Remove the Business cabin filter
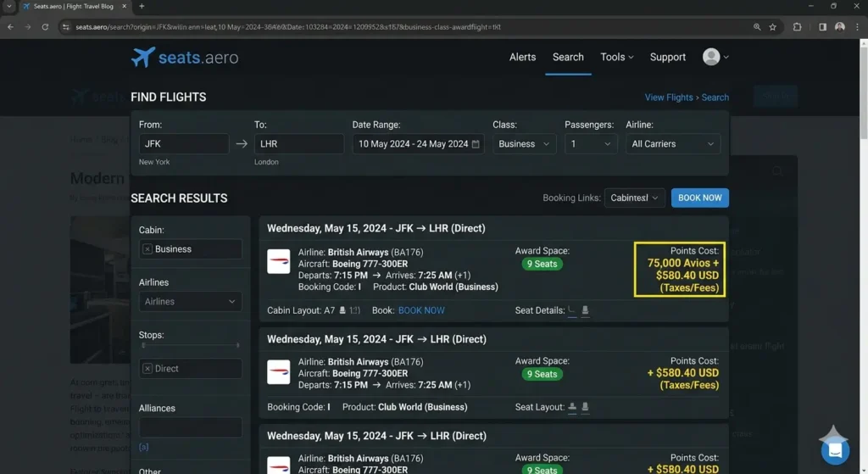This screenshot has width=868, height=474. click(147, 249)
